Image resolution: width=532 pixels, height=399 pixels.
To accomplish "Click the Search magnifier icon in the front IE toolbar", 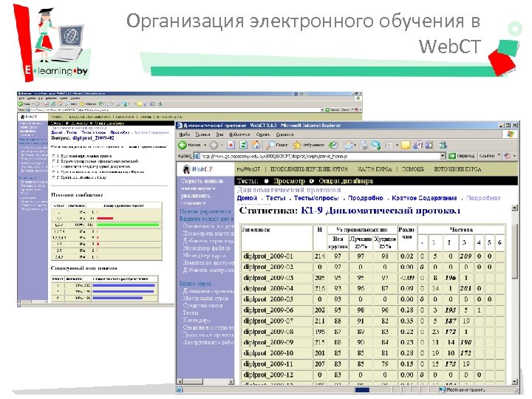I will coord(270,146).
